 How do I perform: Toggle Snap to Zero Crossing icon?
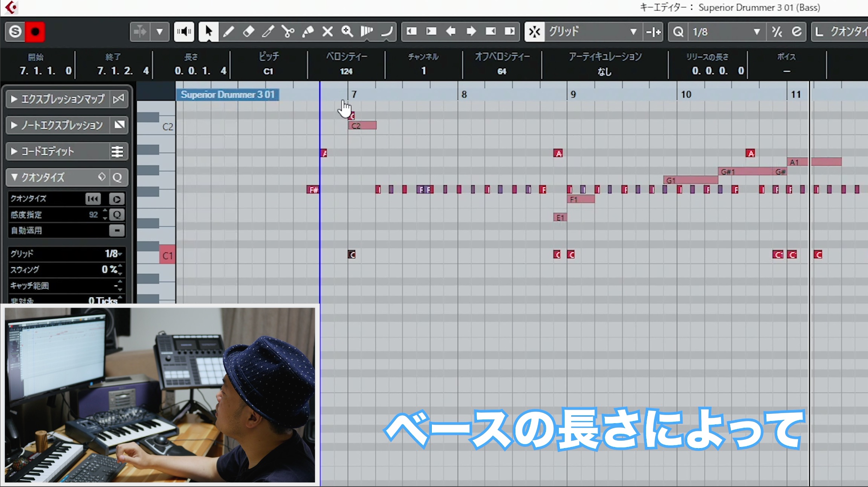coord(653,32)
